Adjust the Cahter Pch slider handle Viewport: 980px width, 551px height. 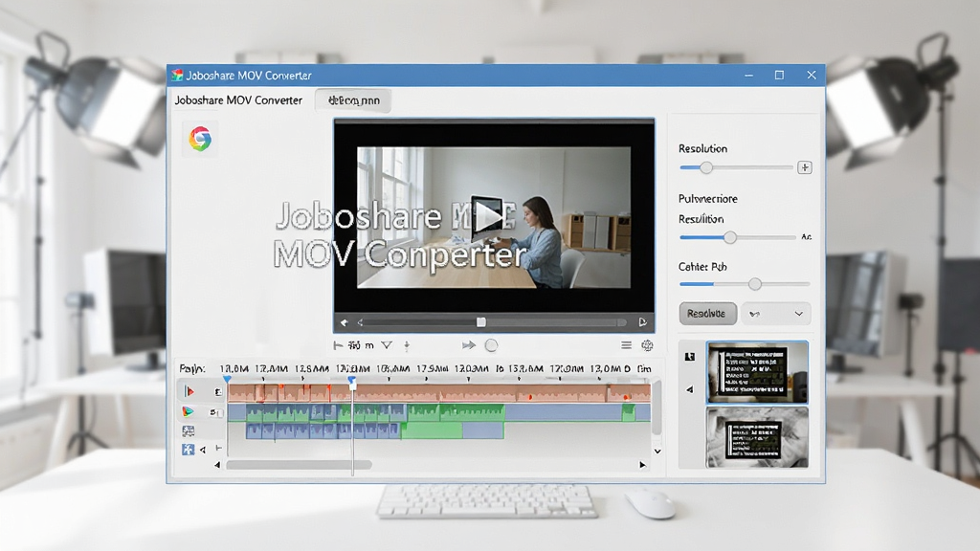tap(754, 284)
